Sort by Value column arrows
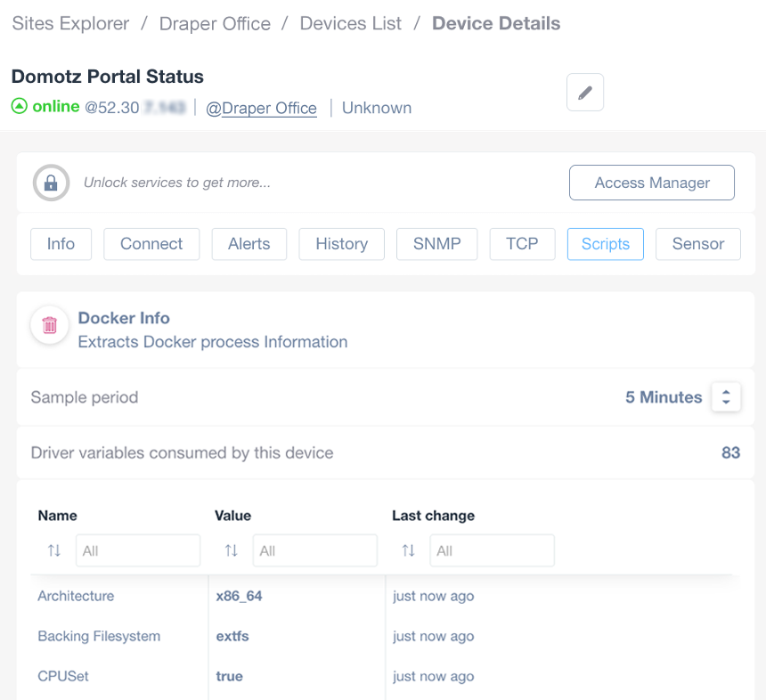The width and height of the screenshot is (766, 700). tap(231, 551)
